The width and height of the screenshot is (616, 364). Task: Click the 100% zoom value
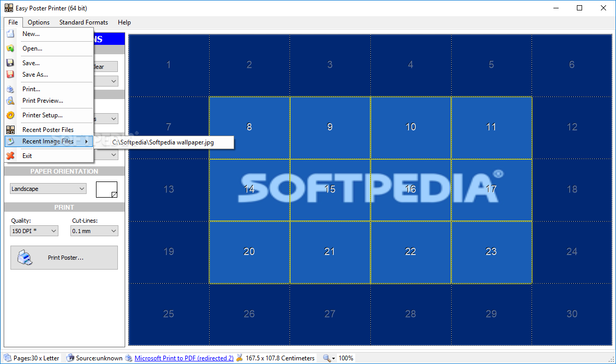(346, 358)
